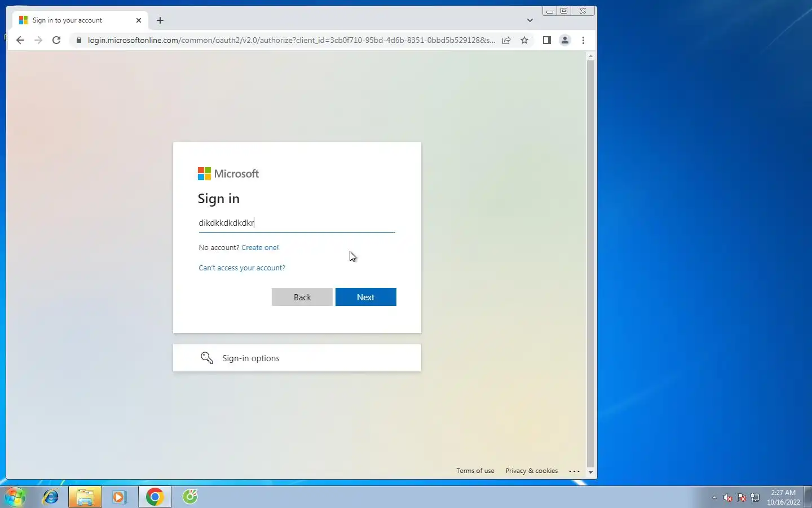
Task: Open the green app icon on taskbar
Action: pos(190,497)
